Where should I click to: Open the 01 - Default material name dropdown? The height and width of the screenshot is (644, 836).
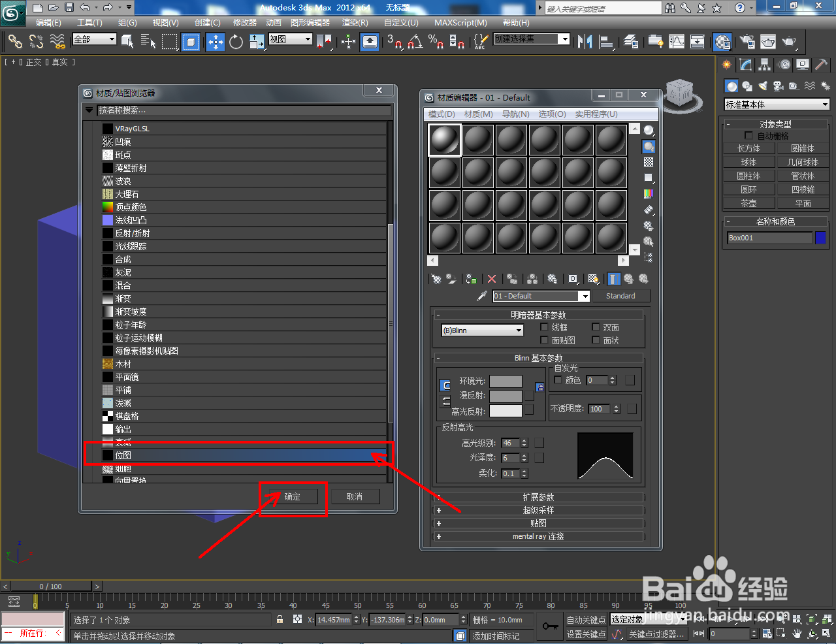coord(541,296)
